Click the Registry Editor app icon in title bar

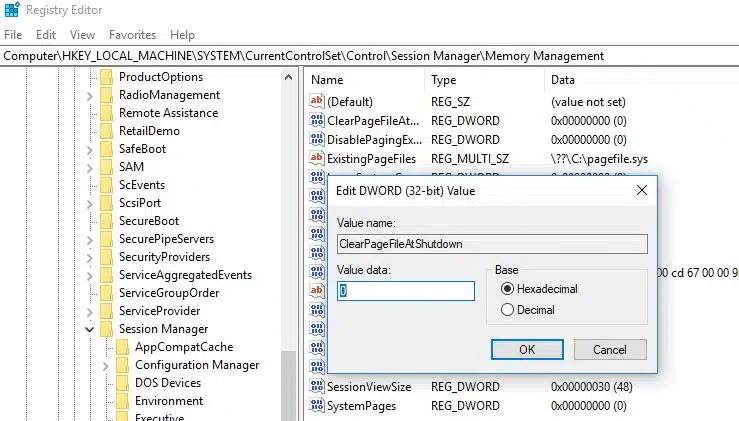[x=12, y=12]
